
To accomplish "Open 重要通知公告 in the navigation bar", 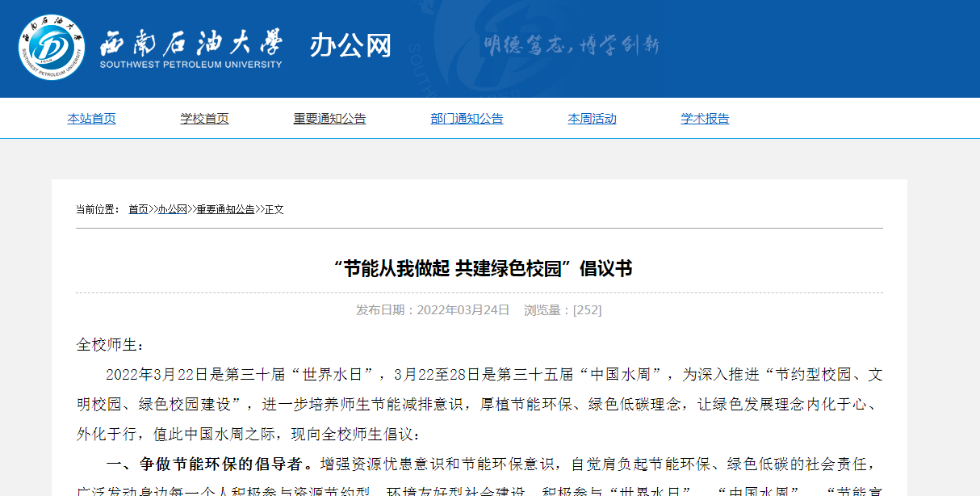I will click(329, 119).
